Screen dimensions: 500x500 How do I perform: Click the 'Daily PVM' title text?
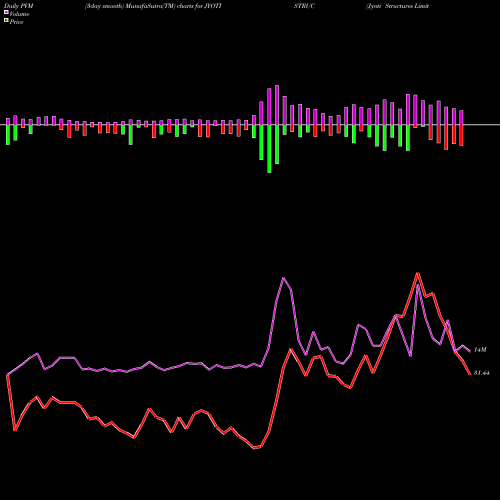click(x=18, y=6)
